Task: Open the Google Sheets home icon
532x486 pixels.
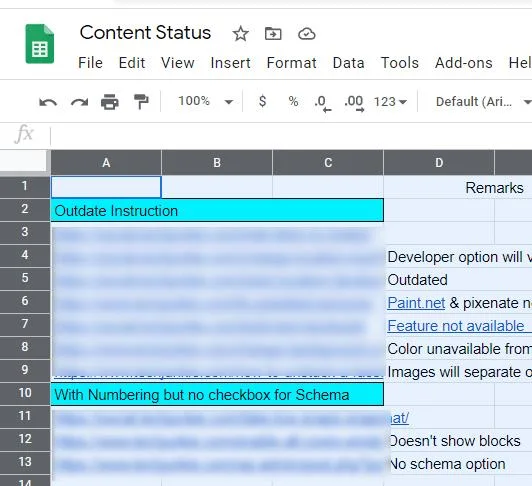Action: [40, 44]
